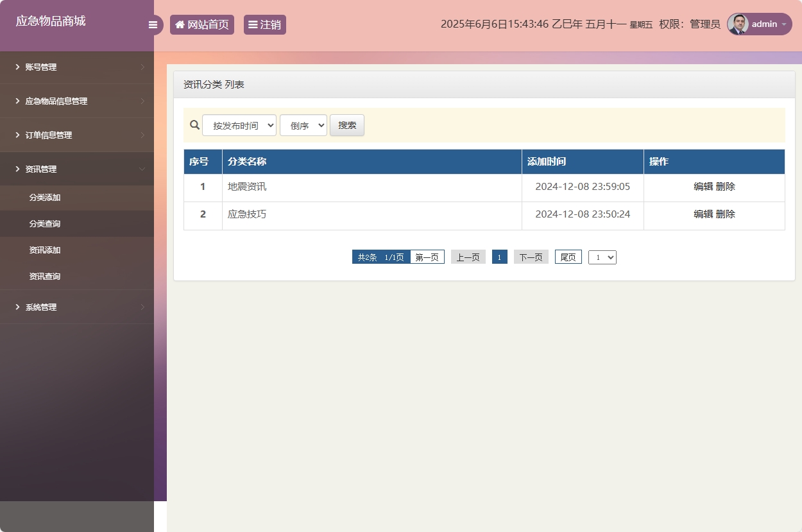
Task: Open 分类添加 submenu item
Action: tap(77, 198)
